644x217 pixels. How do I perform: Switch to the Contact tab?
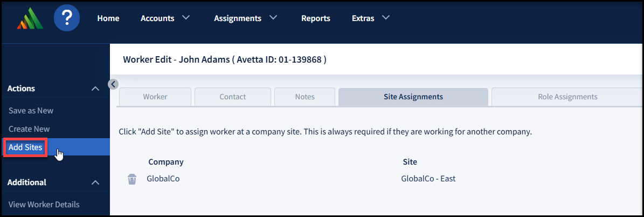232,97
